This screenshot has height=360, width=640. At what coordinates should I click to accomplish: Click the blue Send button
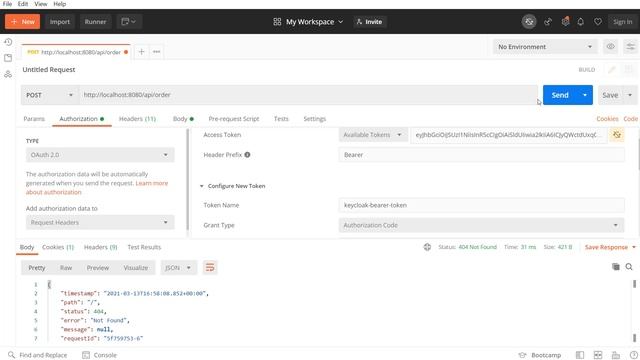click(x=560, y=95)
